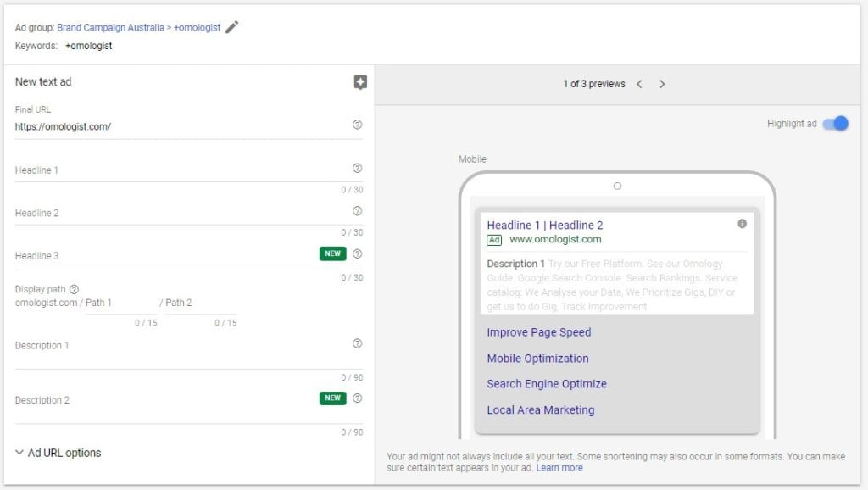Open help icon for Headline 2
This screenshot has height=490, width=868.
[x=358, y=211]
